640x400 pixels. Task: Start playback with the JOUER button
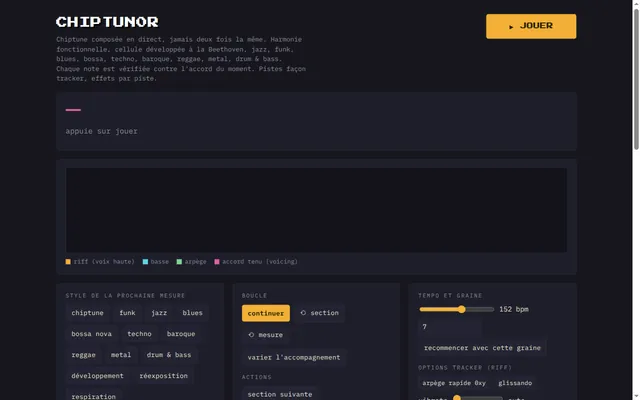(x=531, y=26)
